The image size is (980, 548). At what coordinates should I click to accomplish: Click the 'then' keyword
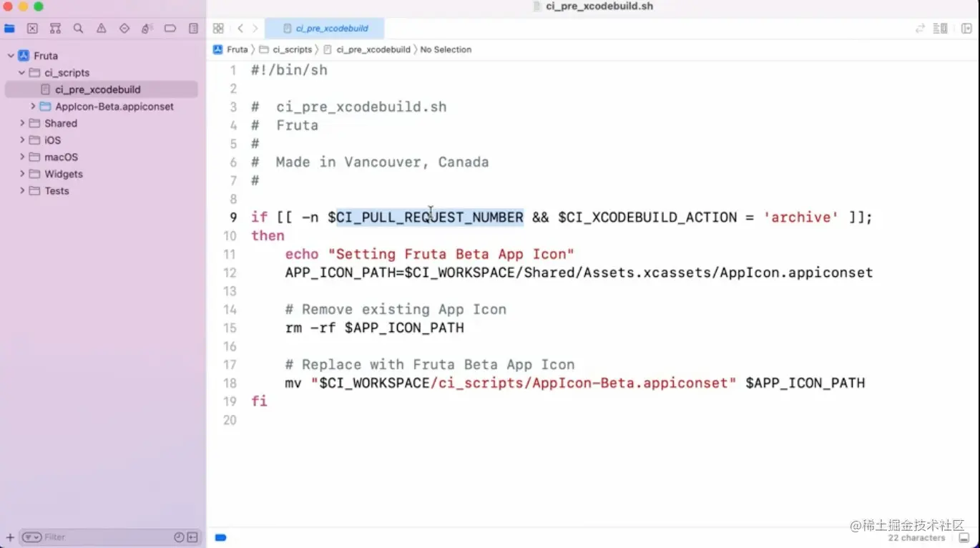pos(268,235)
